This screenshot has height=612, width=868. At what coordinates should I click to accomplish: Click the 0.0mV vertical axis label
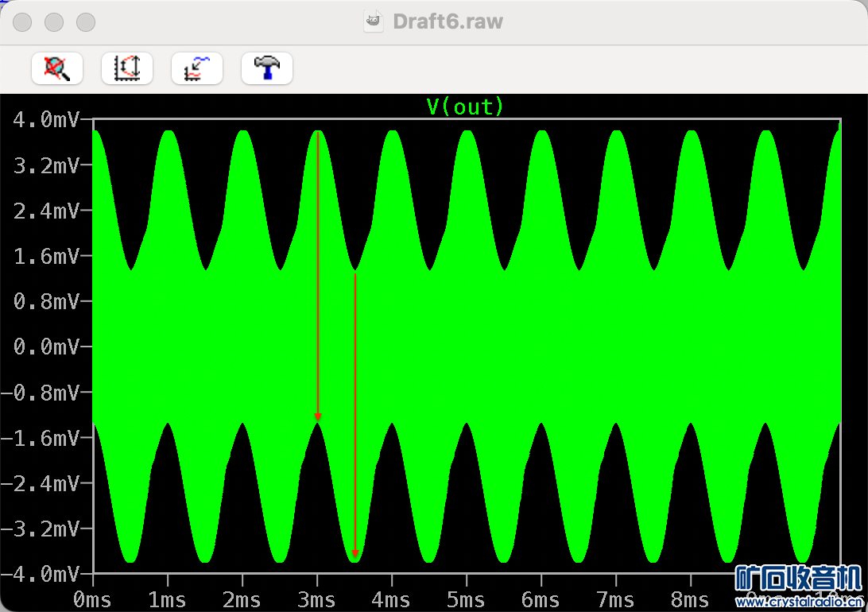tap(45, 347)
